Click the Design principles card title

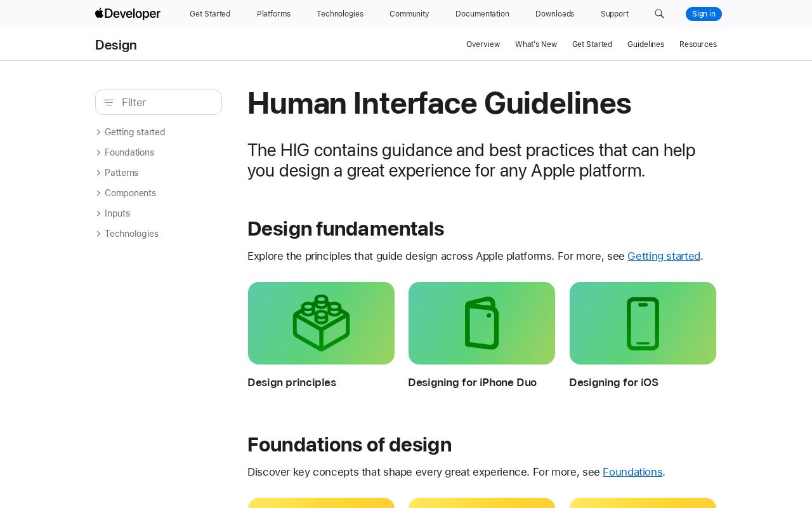(292, 382)
